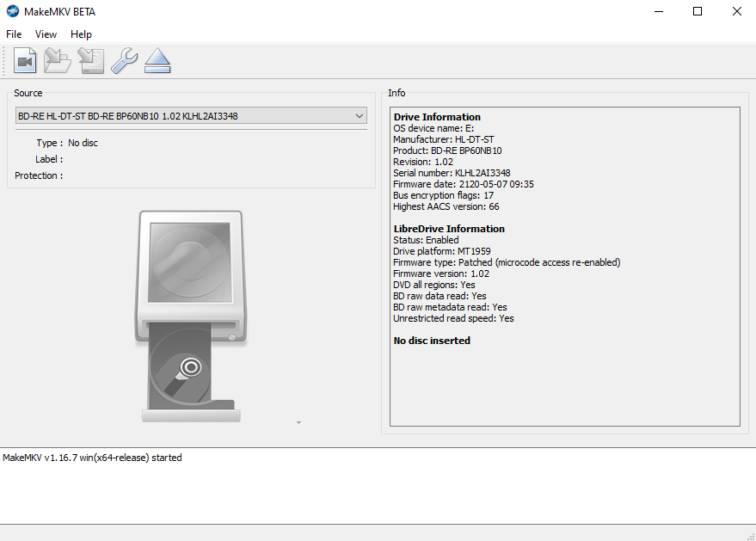Screen dimensions: 756x541
Task: Maximize the MakeMKV window
Action: click(x=698, y=11)
